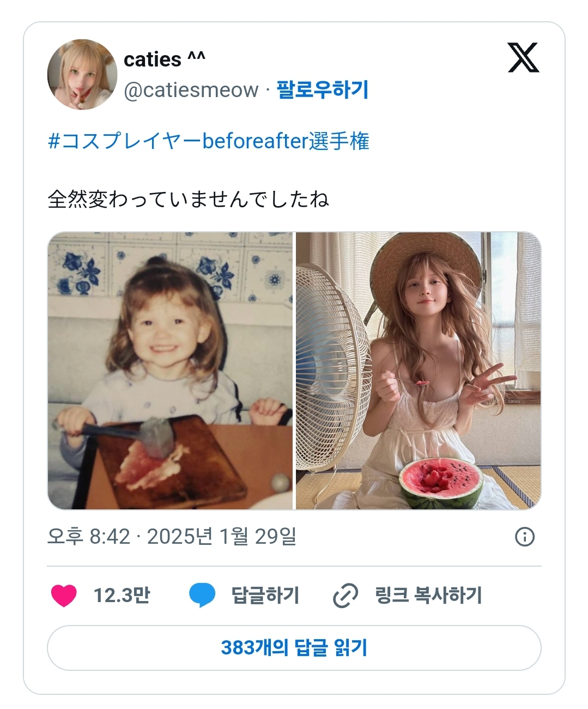Open the childhood photo on the left
The height and width of the screenshot is (709, 588).
coord(171,371)
